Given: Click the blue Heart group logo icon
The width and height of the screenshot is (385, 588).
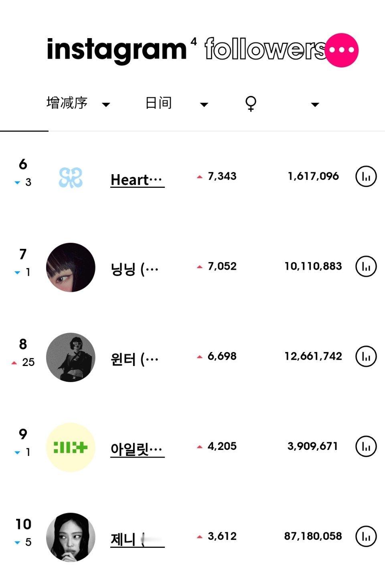Looking at the screenshot, I should (x=71, y=177).
